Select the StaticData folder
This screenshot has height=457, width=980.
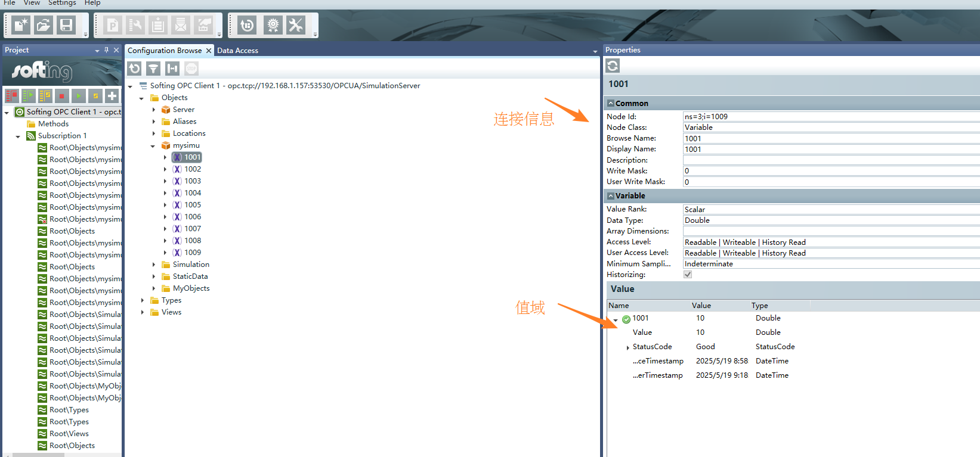pyautogui.click(x=185, y=276)
